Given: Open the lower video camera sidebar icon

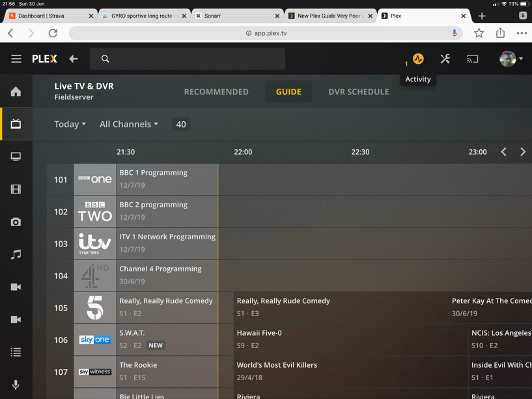Looking at the screenshot, I should (16, 319).
